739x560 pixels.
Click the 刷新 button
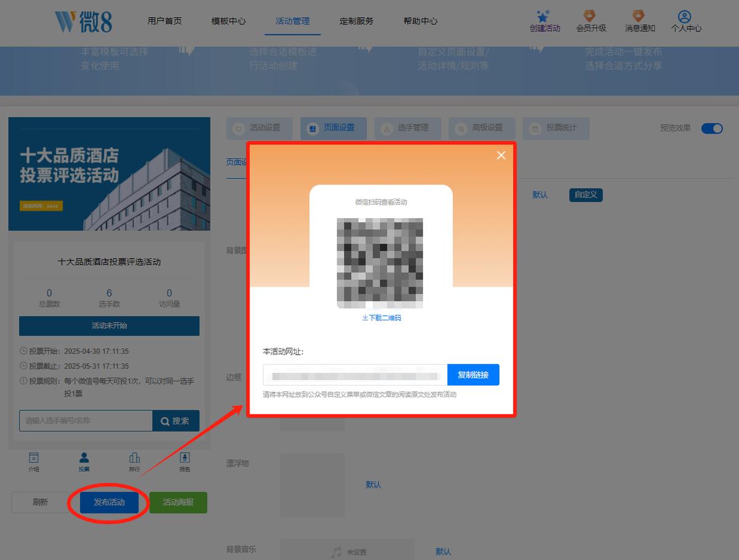pos(40,502)
